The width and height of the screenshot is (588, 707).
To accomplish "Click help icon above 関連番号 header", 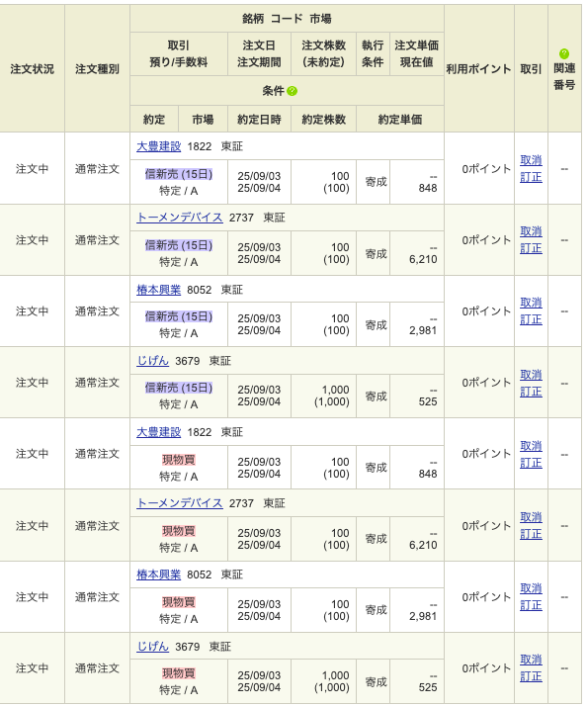I will point(564,54).
